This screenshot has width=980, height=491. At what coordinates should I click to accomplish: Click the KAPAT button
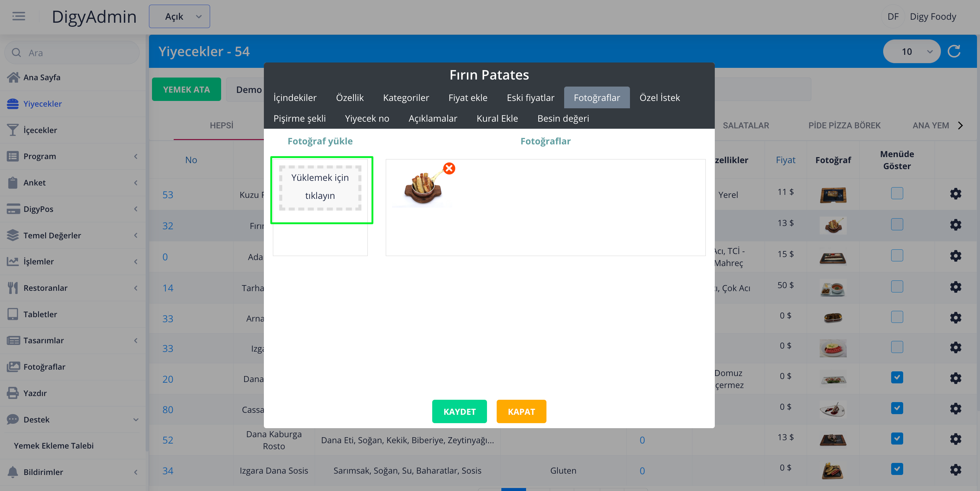point(521,411)
